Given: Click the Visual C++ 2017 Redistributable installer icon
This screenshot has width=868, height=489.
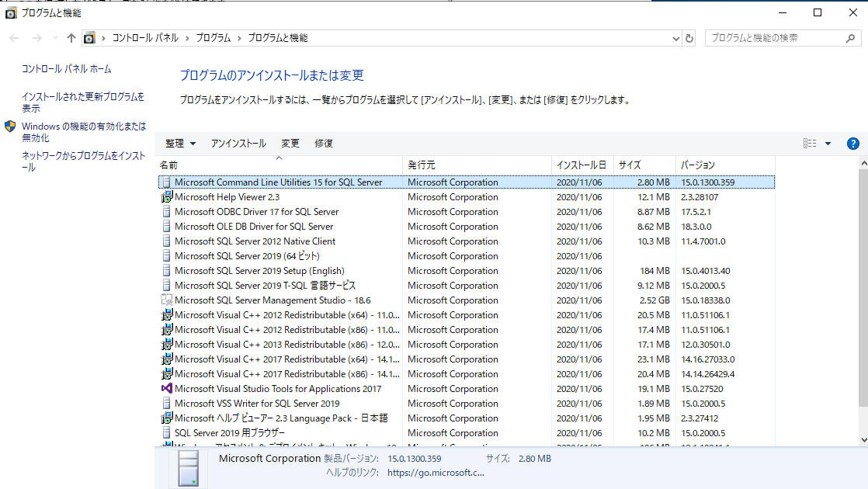Looking at the screenshot, I should [166, 359].
